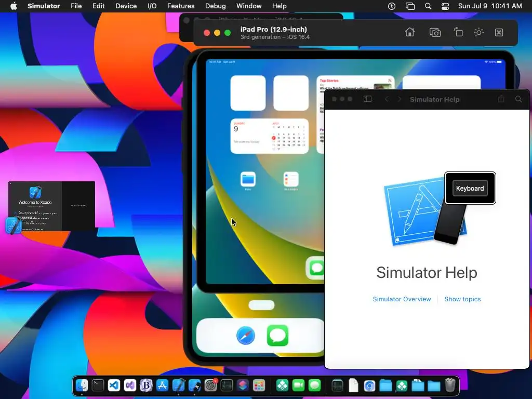Image resolution: width=532 pixels, height=399 pixels.
Task: Open the BBEdit B icon in the Dock
Action: (146, 385)
